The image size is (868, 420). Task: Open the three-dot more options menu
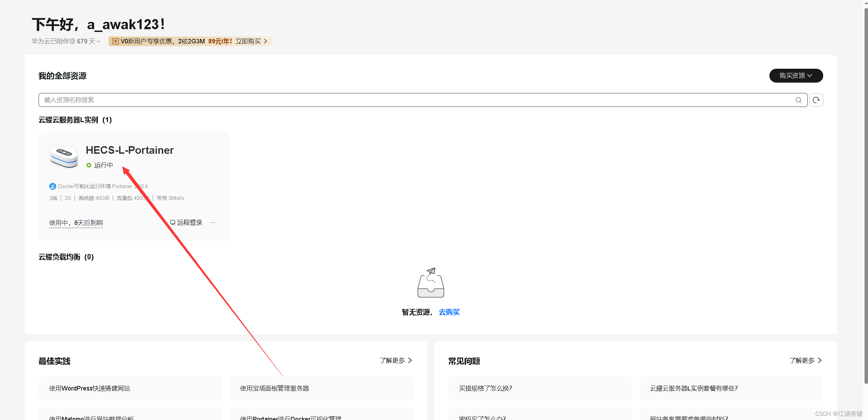point(213,222)
